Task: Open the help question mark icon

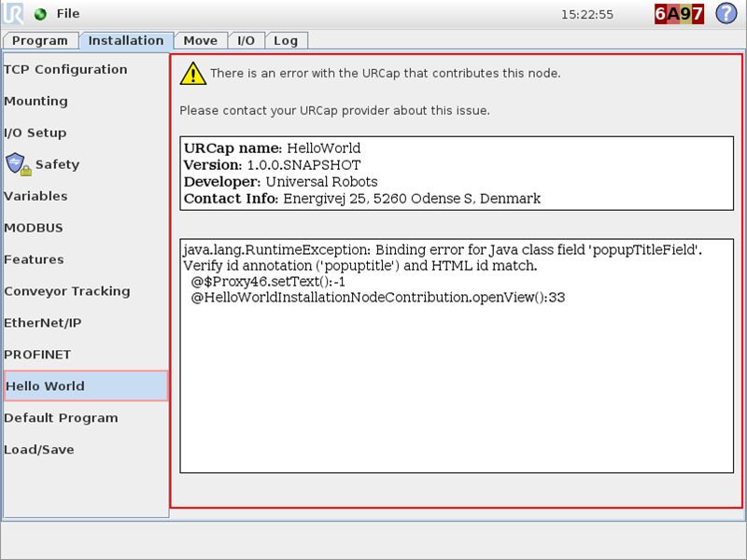Action: click(x=726, y=13)
